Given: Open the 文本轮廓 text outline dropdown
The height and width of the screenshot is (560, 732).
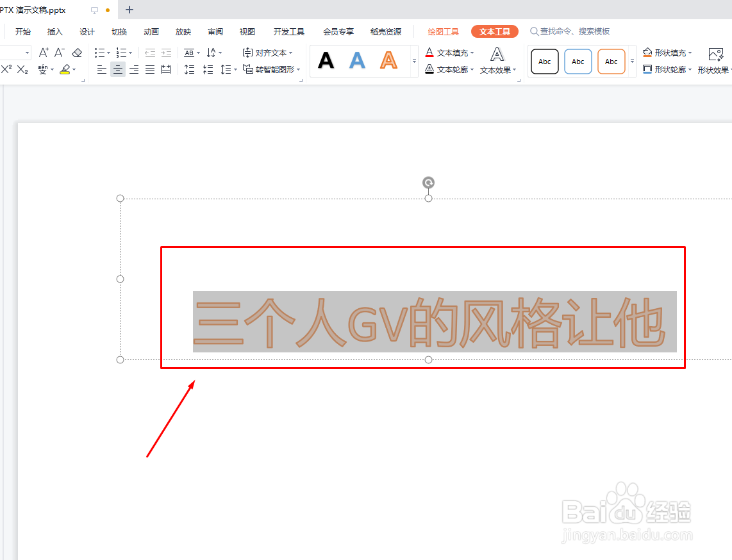Looking at the screenshot, I should click(x=449, y=70).
